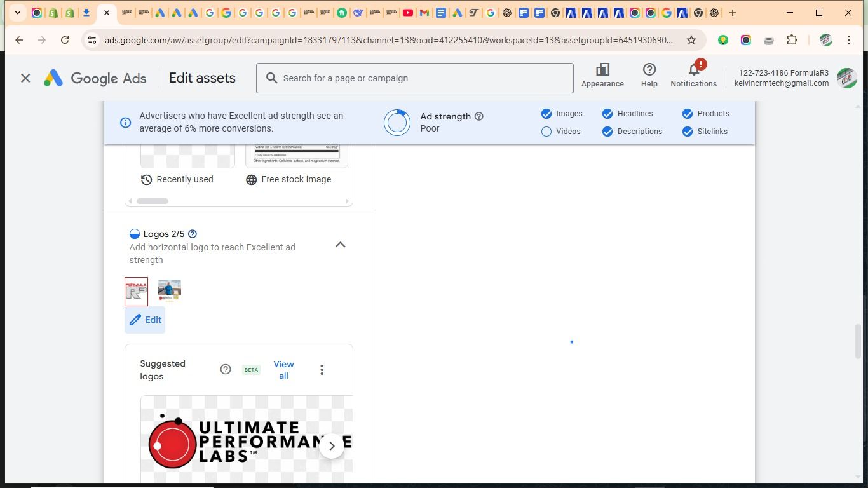Toggle the Videos checkbox
This screenshot has width=868, height=488.
point(546,132)
